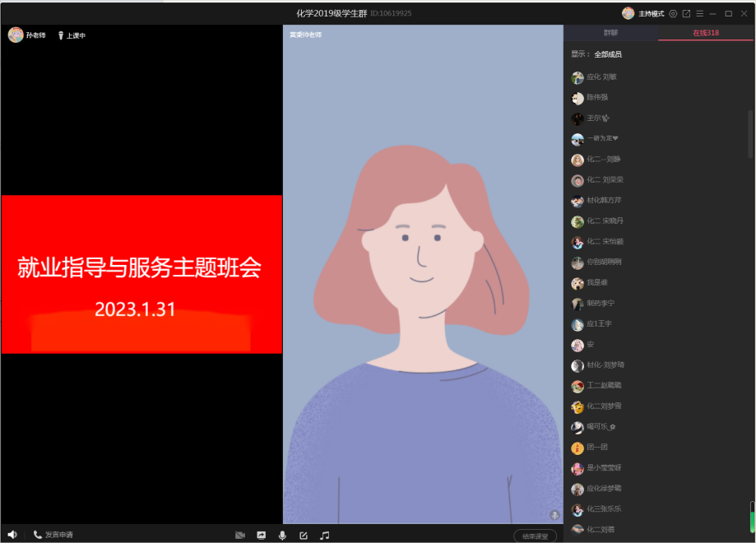Click 发言申请 speaking request
756x543 pixels.
click(x=53, y=535)
